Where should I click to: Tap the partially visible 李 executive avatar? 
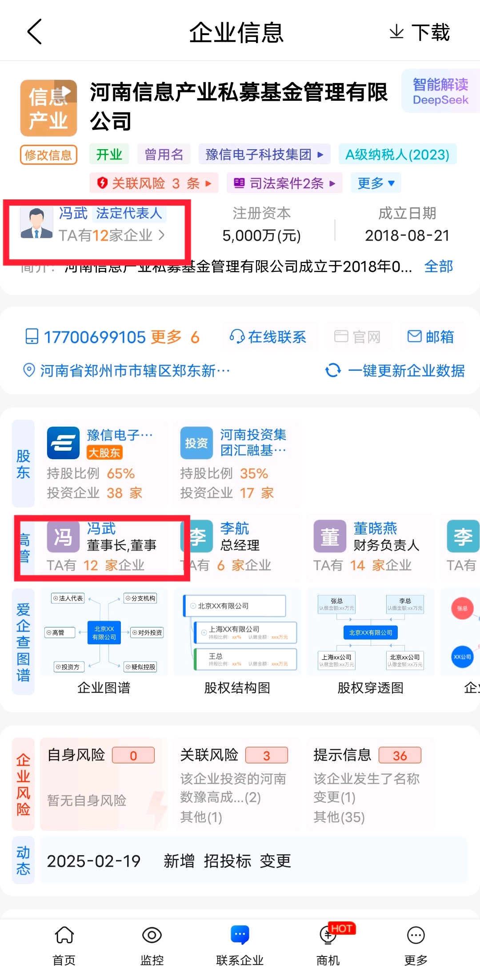[x=463, y=536]
